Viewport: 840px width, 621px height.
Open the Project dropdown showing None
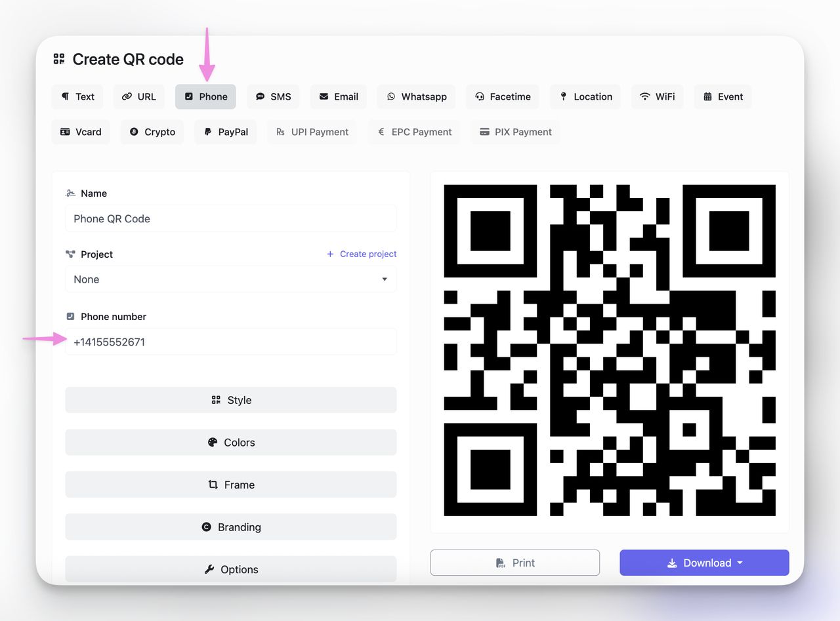tap(231, 279)
